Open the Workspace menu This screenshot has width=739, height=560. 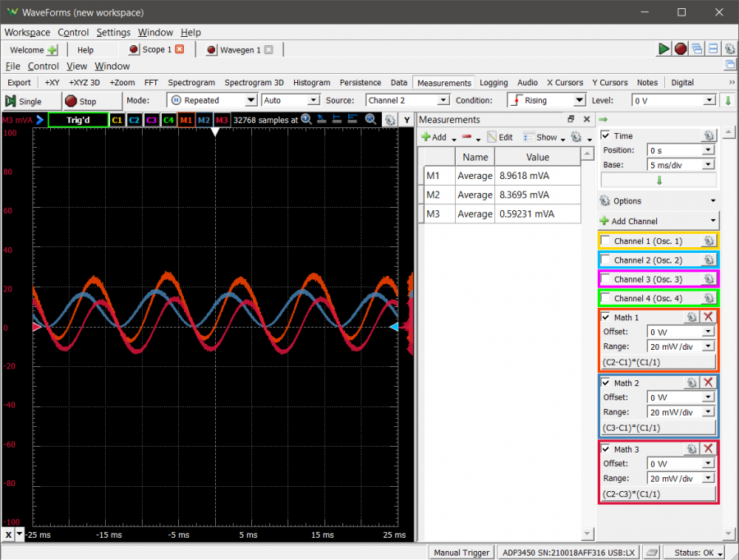click(x=27, y=32)
